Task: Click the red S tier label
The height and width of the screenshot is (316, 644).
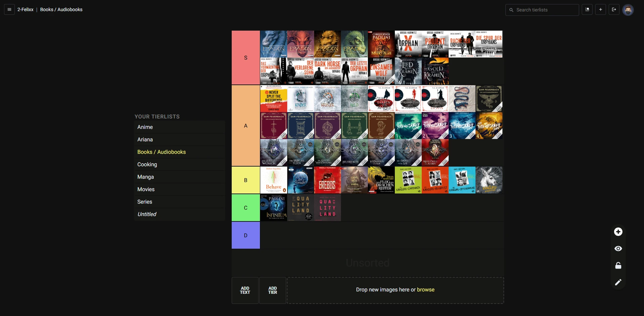Action: click(246, 58)
